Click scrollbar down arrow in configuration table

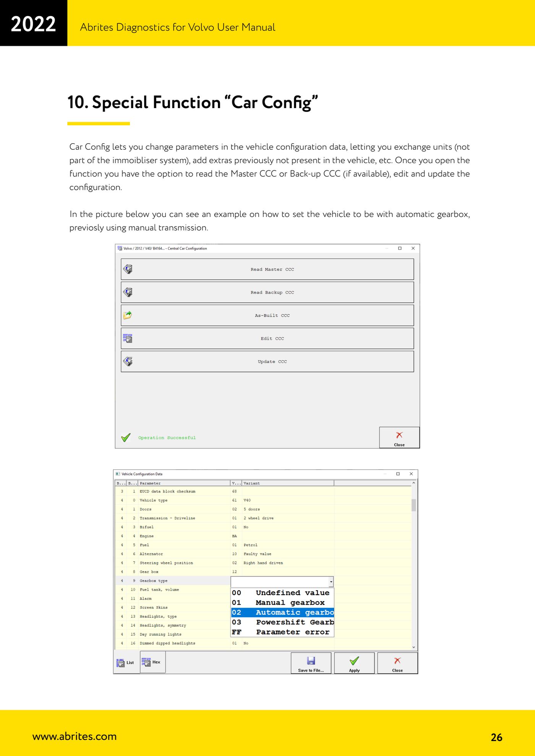click(x=413, y=647)
